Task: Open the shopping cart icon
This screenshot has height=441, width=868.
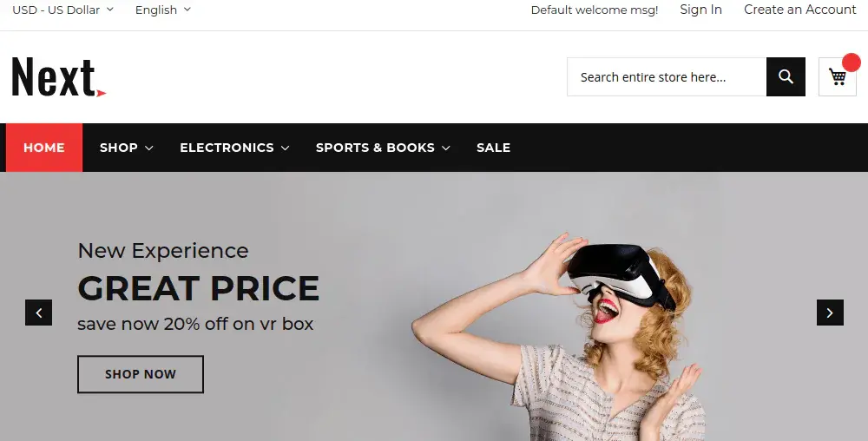Action: [837, 77]
